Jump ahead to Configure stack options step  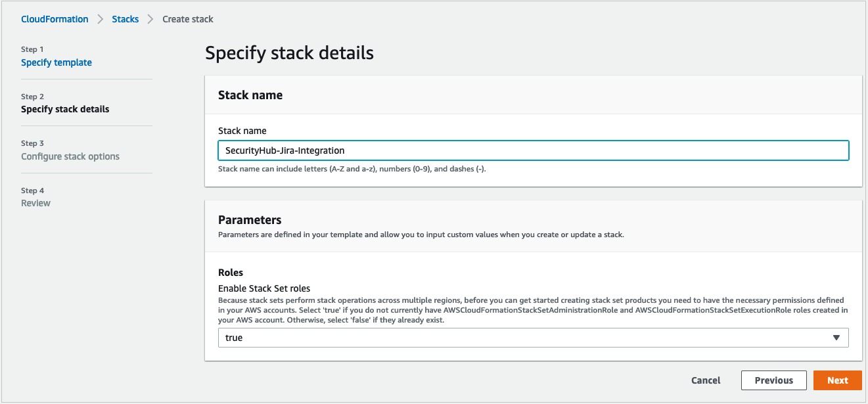(70, 156)
